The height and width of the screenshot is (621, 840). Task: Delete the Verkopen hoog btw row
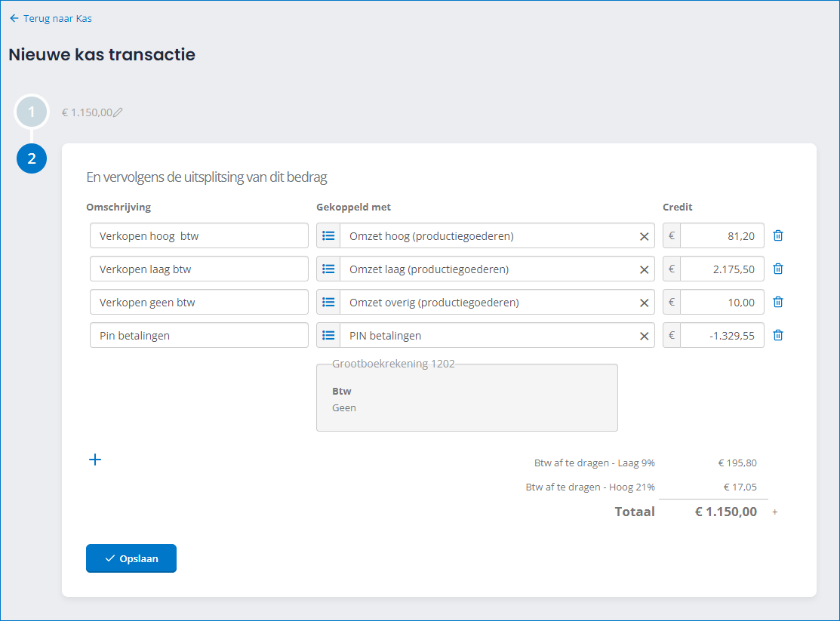[778, 235]
